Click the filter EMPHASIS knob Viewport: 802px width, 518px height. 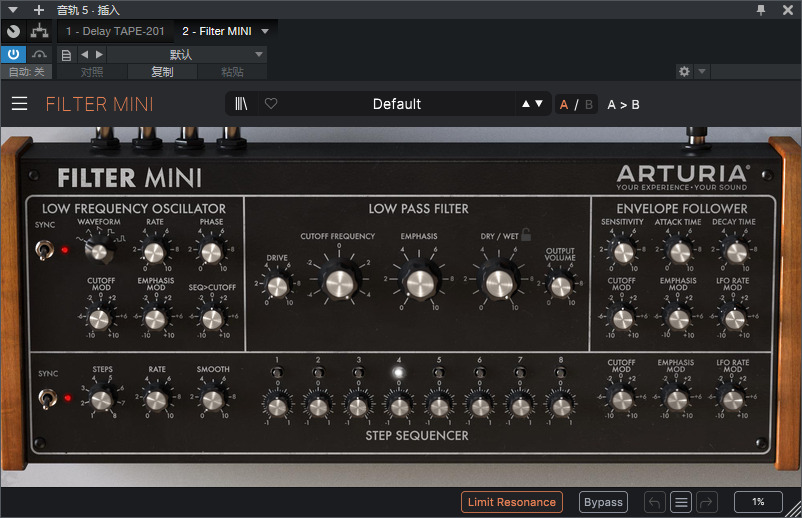420,283
